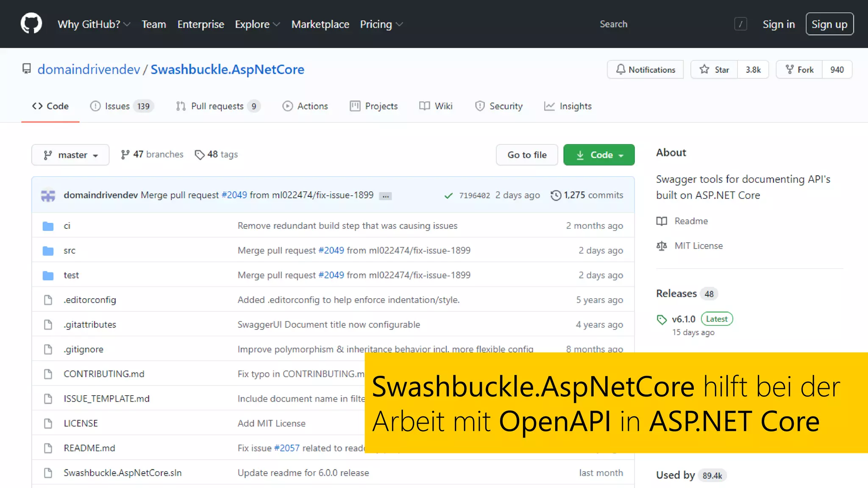View the 48 tags
Image resolution: width=868 pixels, height=488 pixels.
[216, 155]
